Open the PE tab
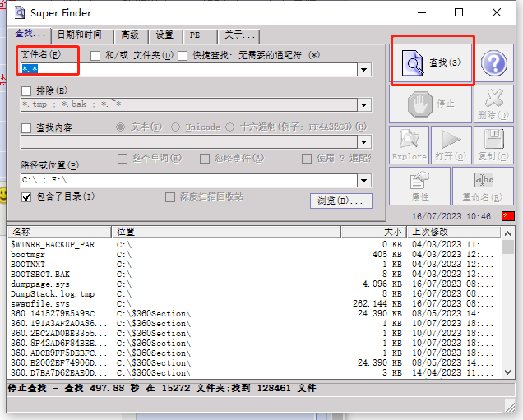This screenshot has width=523, height=420. [200, 35]
